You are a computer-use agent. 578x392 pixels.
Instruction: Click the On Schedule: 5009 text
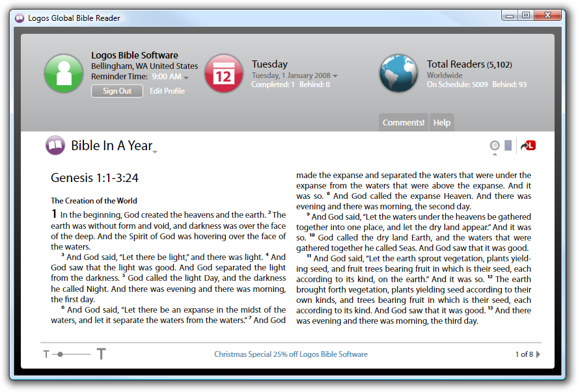click(x=457, y=85)
